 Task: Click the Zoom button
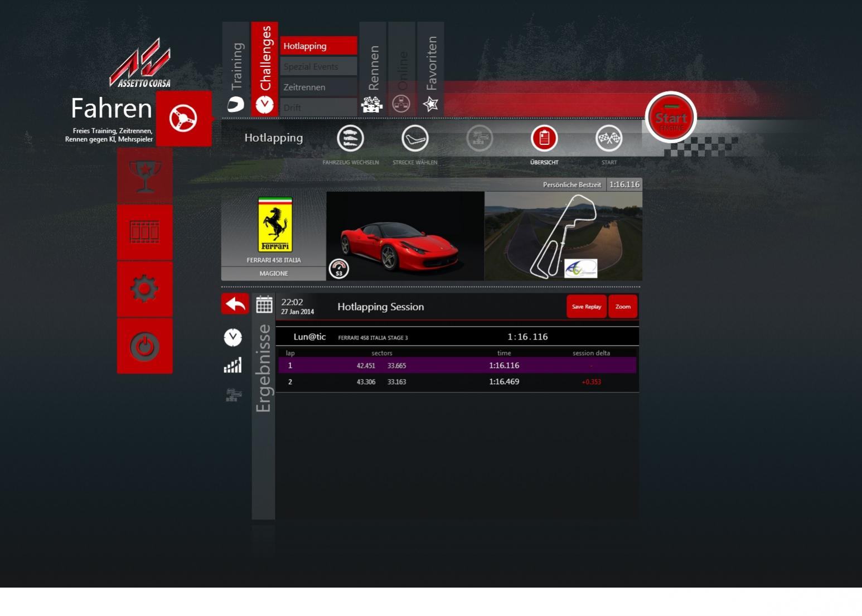[623, 307]
